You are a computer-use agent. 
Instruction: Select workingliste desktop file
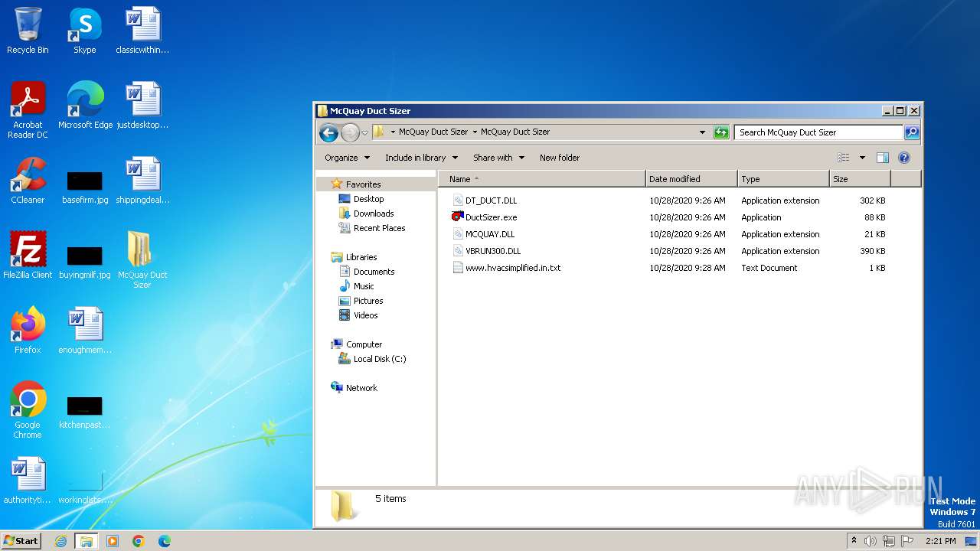(x=85, y=487)
